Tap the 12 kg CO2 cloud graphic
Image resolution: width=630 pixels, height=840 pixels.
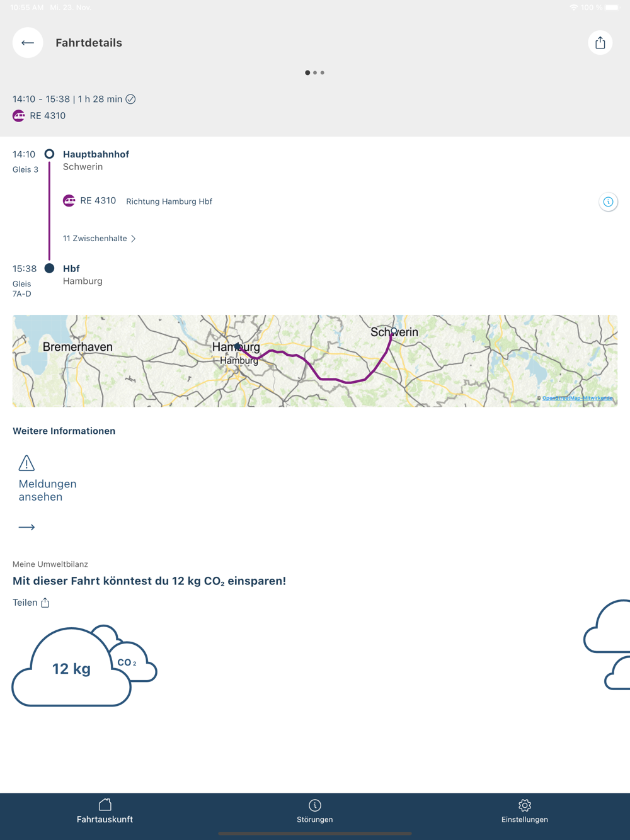tap(72, 667)
